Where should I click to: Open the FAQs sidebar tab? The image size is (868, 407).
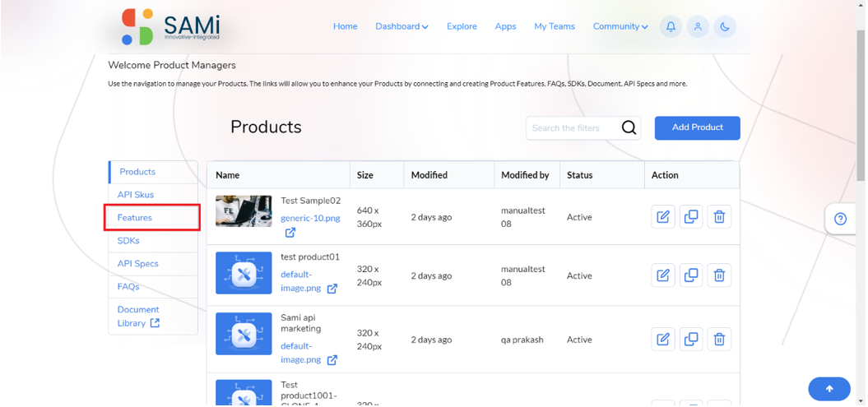point(153,287)
